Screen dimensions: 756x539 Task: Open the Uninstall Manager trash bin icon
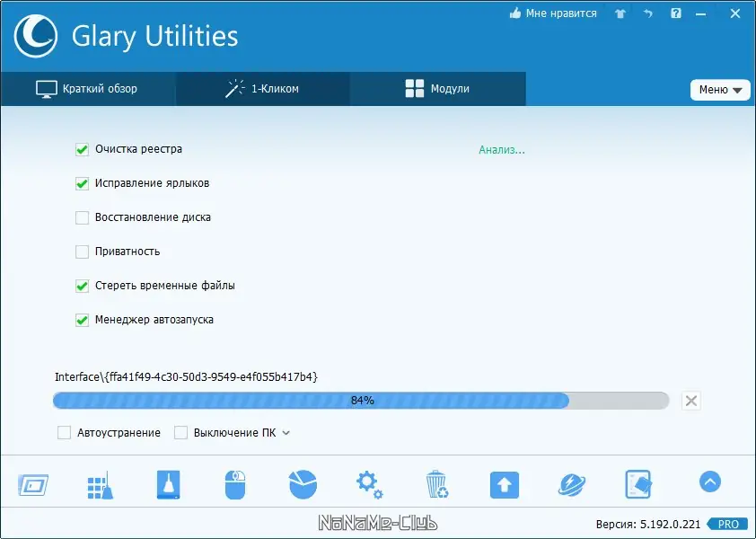437,484
